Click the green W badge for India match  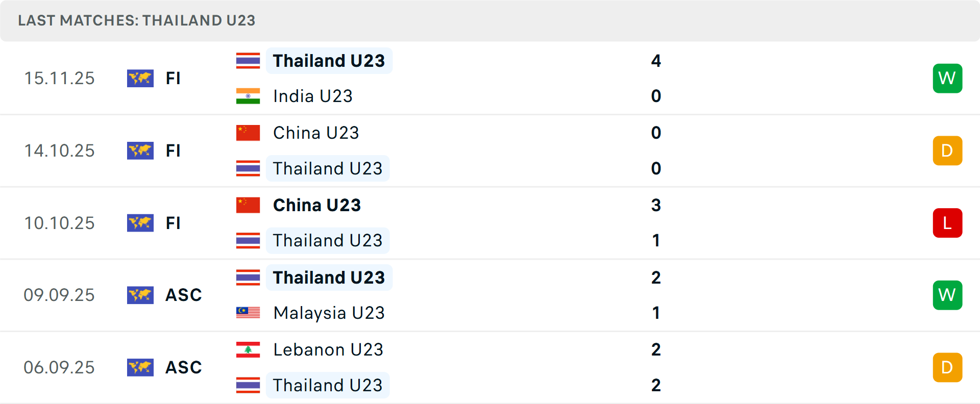point(947,78)
